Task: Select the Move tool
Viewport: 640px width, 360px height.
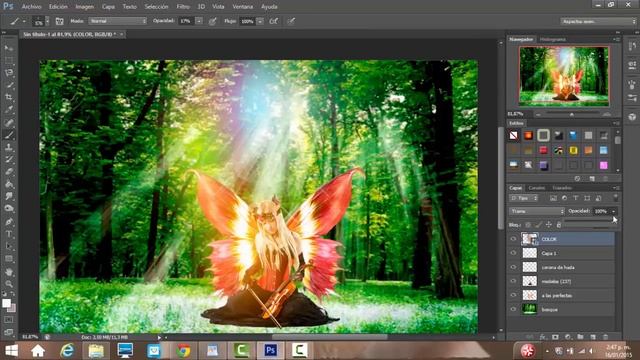Action: click(9, 48)
